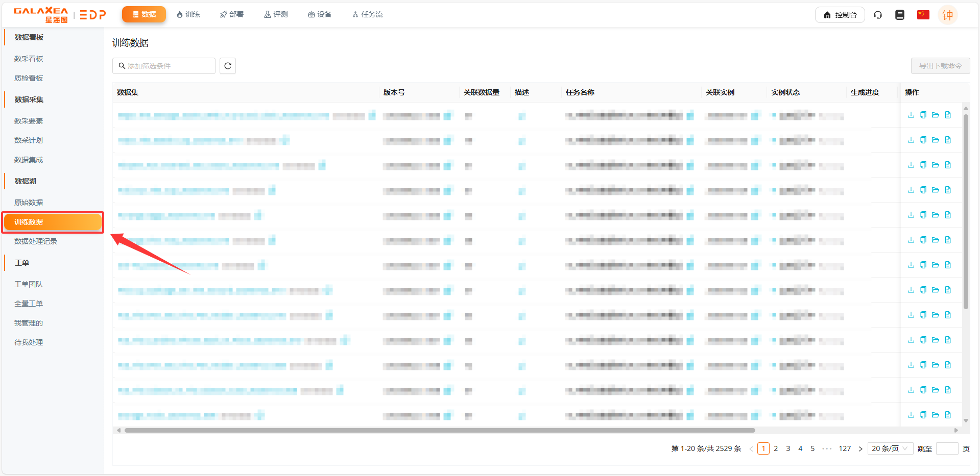980x476 pixels.
Task: Click the folder-open icon in the third row
Action: tap(935, 165)
